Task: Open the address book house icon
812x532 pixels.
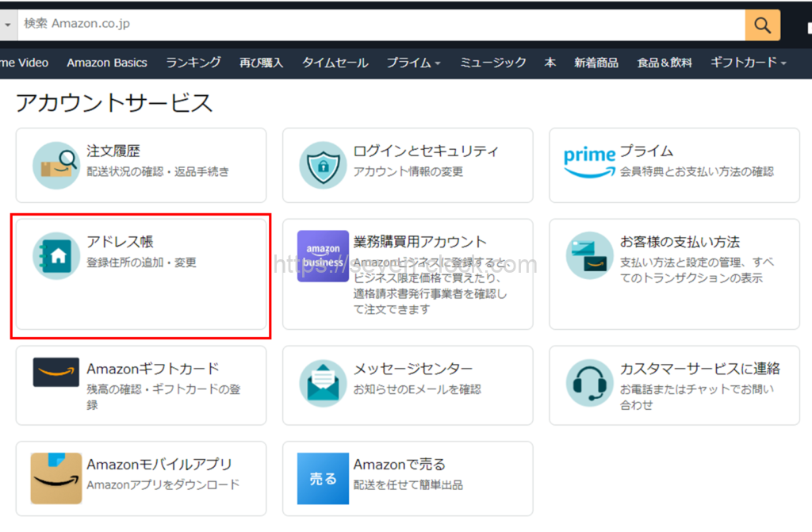Action: (x=56, y=256)
